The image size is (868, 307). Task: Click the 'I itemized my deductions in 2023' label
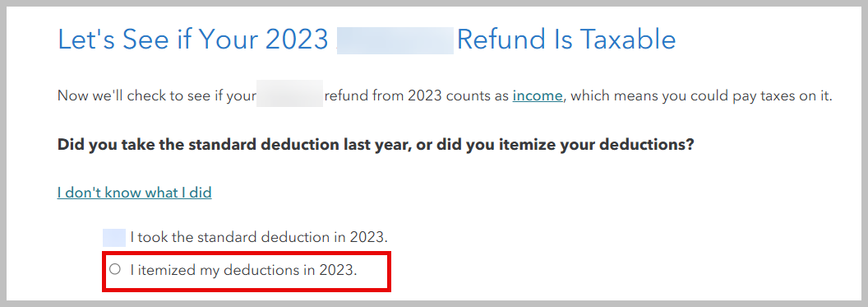pyautogui.click(x=244, y=270)
